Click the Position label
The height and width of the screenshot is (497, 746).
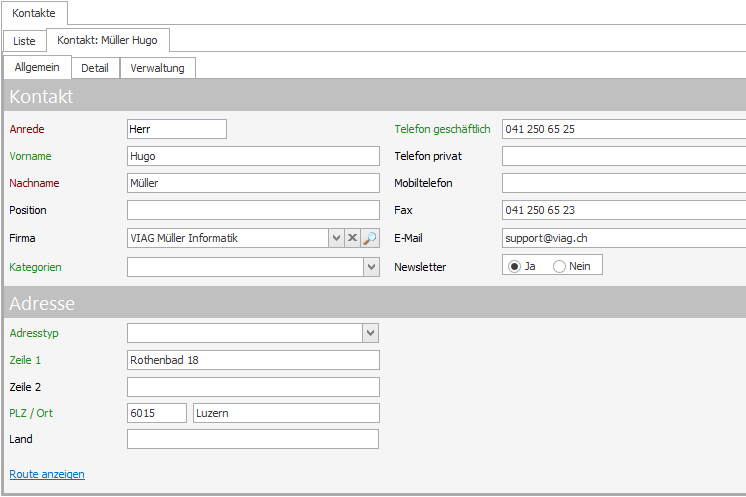point(28,210)
